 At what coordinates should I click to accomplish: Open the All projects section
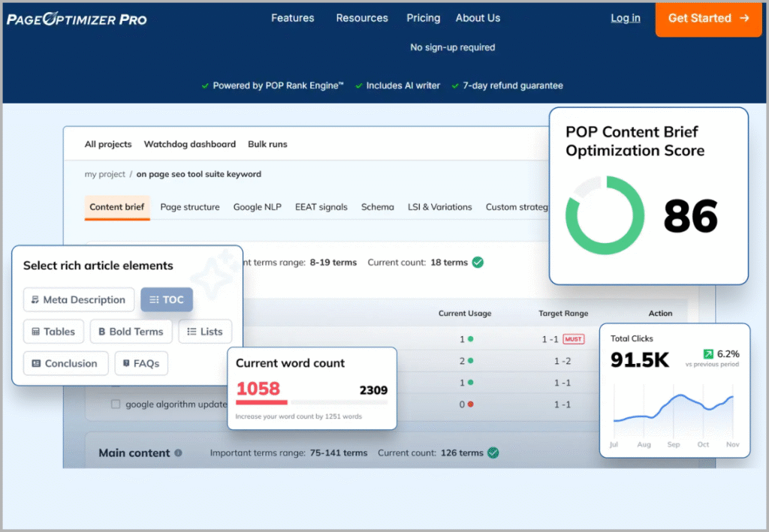coord(107,144)
